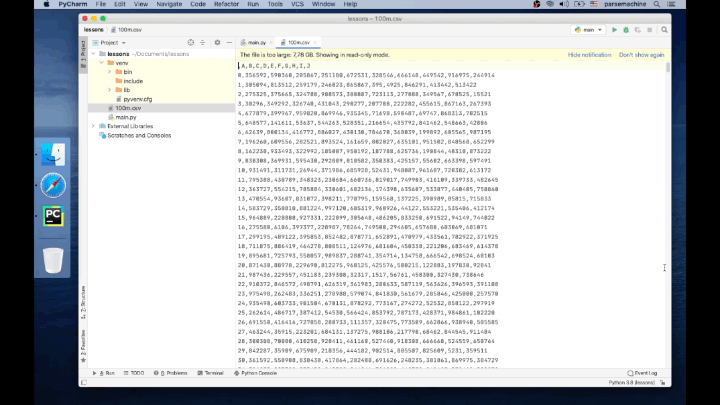Toggle the 2: Favorites side tool window

pos(83,346)
